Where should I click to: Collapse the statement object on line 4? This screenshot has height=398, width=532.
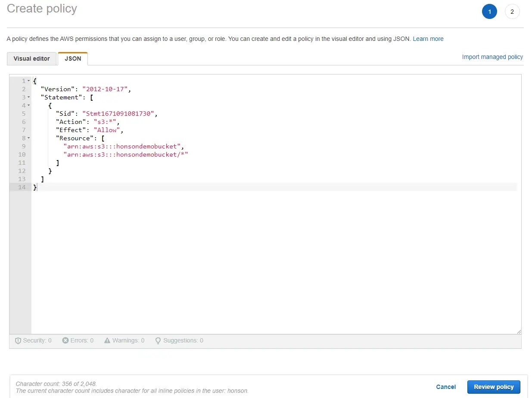(x=29, y=105)
